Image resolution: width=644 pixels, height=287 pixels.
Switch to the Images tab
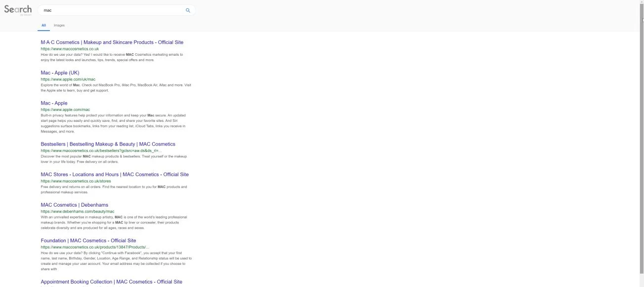coord(59,25)
